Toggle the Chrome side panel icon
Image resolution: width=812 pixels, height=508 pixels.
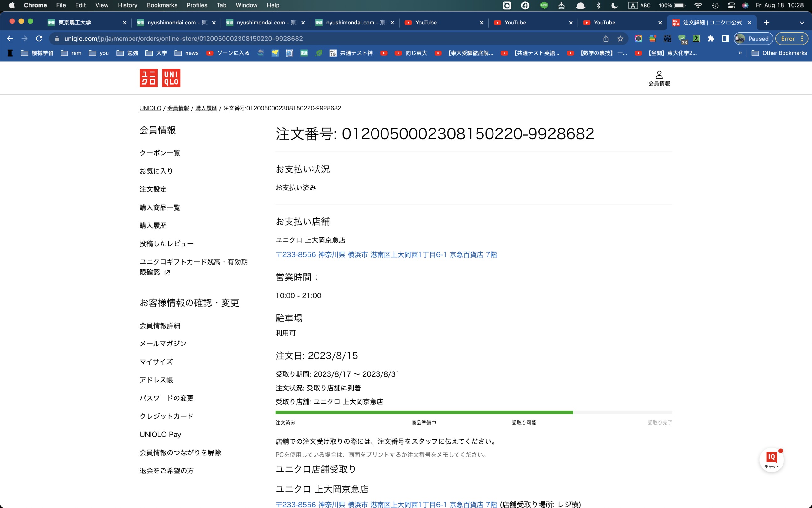(x=725, y=39)
